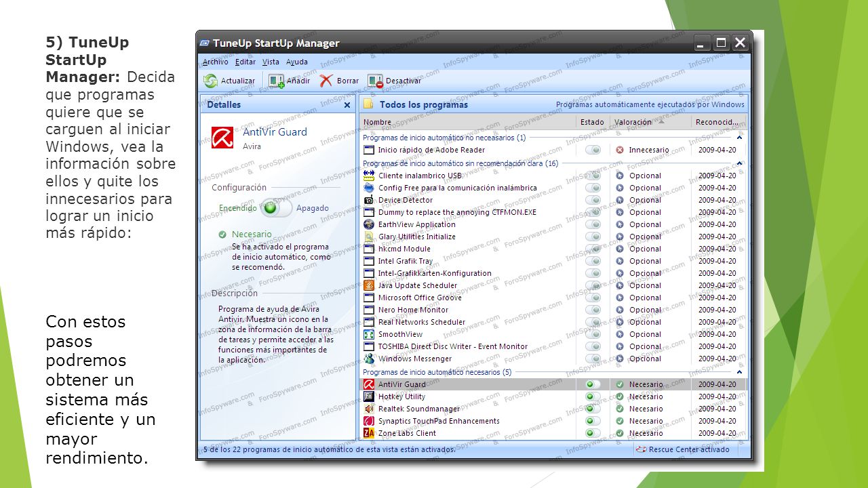Image resolution: width=868 pixels, height=488 pixels.
Task: Click the Nero Home Monitor icon
Action: (x=369, y=310)
